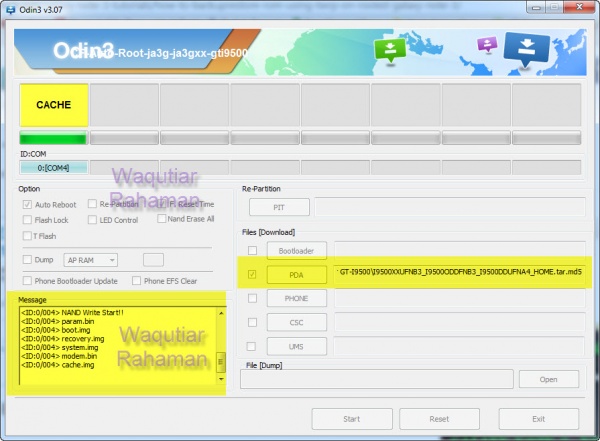The height and width of the screenshot is (441, 600).
Task: Enable the Re-Partition checkbox
Action: 92,204
